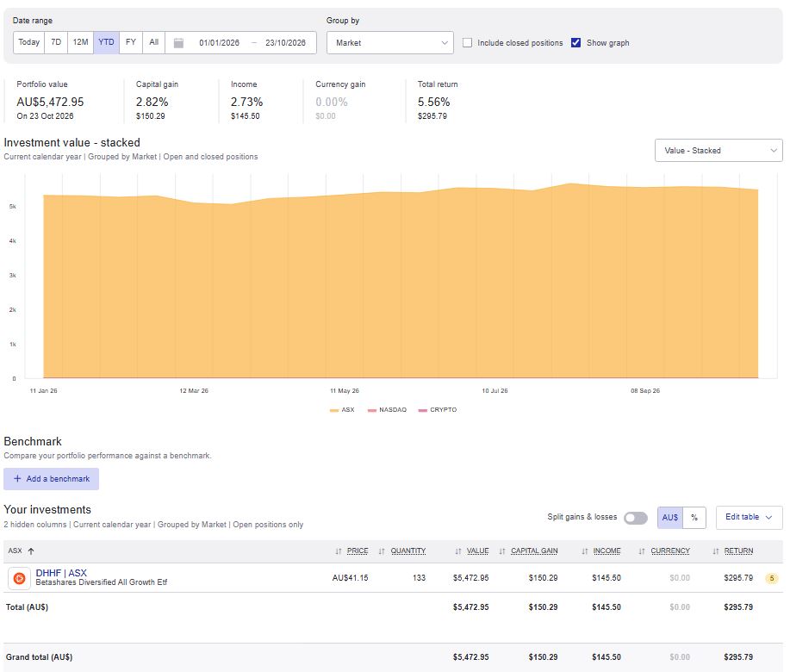Image resolution: width=790 pixels, height=672 pixels.
Task: Sort by Capital Gain arrows icon
Action: point(502,551)
